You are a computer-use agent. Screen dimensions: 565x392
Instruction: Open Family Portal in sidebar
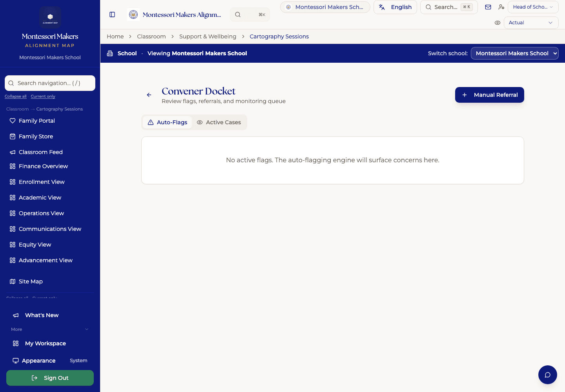[x=50, y=121]
